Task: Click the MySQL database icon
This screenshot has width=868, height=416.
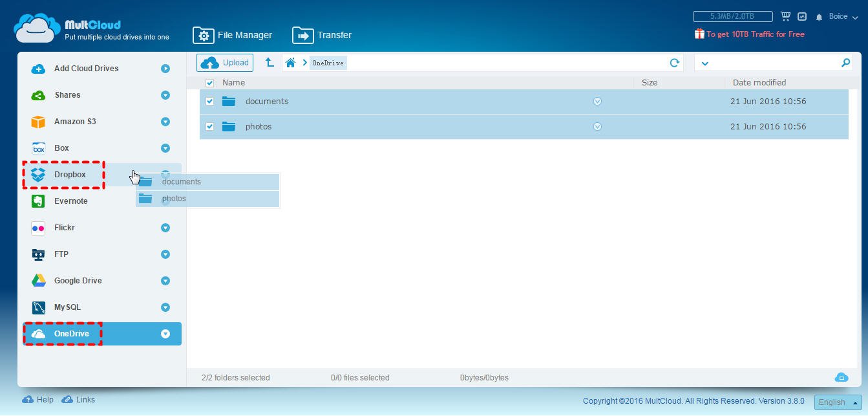Action: pyautogui.click(x=38, y=307)
